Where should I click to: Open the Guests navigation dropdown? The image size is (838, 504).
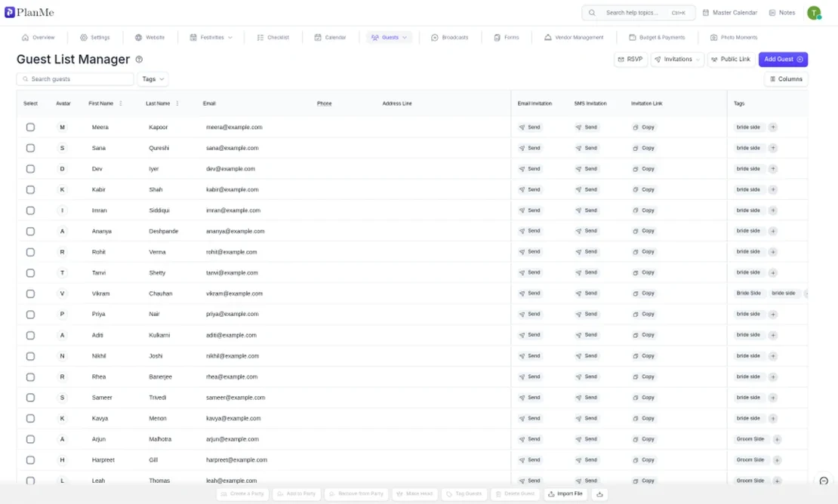point(389,38)
